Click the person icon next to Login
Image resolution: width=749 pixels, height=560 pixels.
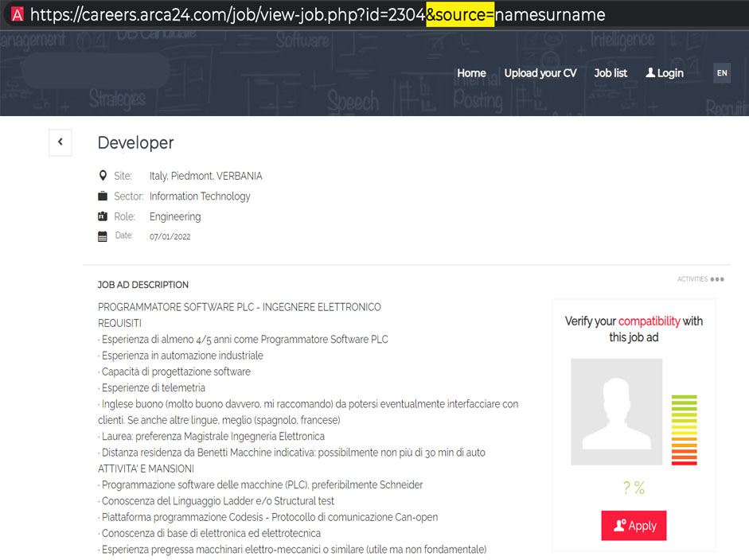649,72
